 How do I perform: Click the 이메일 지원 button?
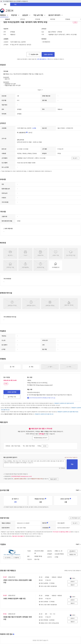(12, 397)
